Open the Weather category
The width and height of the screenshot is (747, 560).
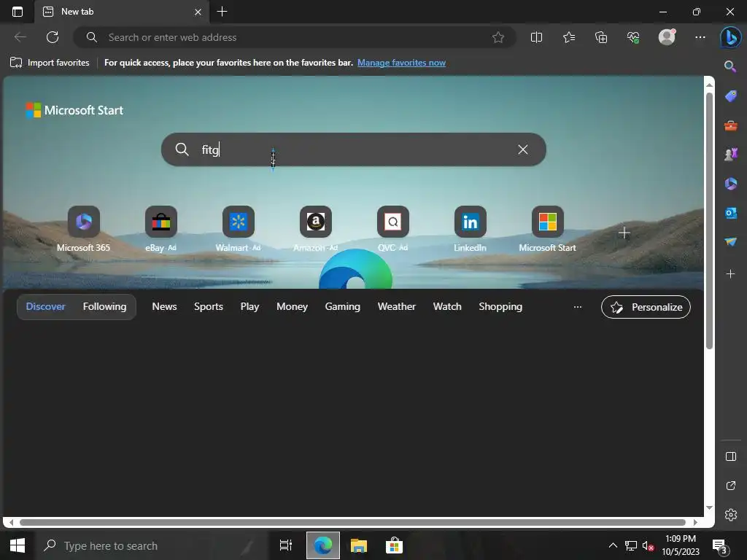tap(396, 306)
